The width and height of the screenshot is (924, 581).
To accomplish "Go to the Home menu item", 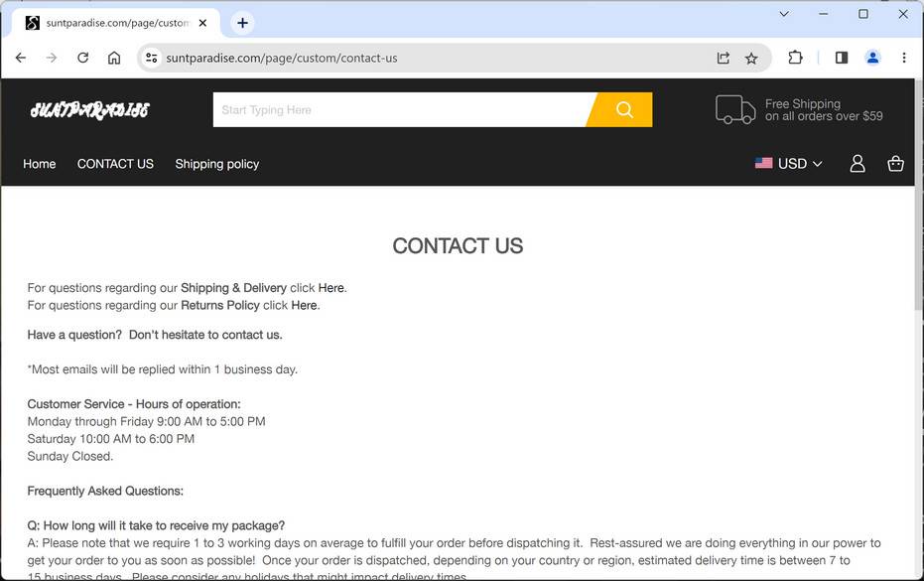I will 40,164.
